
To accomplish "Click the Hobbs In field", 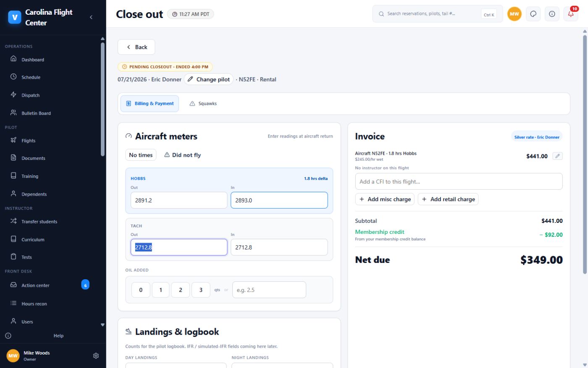I will [x=279, y=200].
